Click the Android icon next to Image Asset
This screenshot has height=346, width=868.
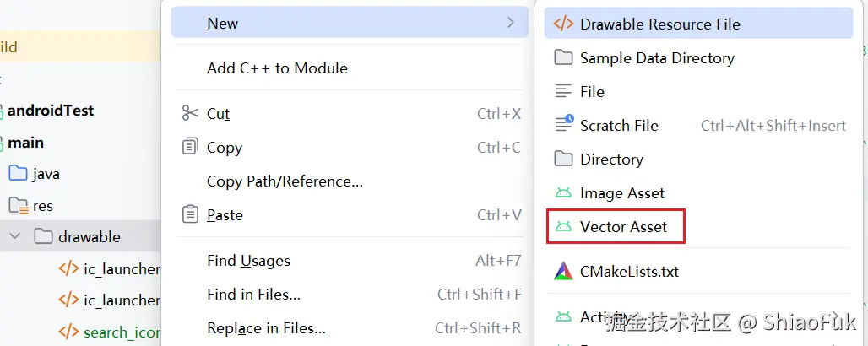pyautogui.click(x=563, y=192)
